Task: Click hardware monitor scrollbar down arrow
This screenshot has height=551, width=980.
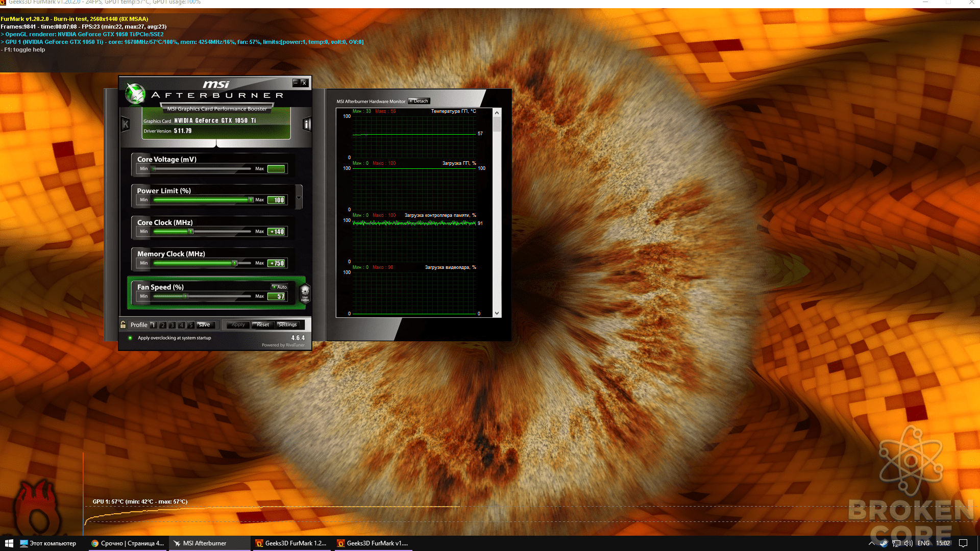Action: click(497, 313)
